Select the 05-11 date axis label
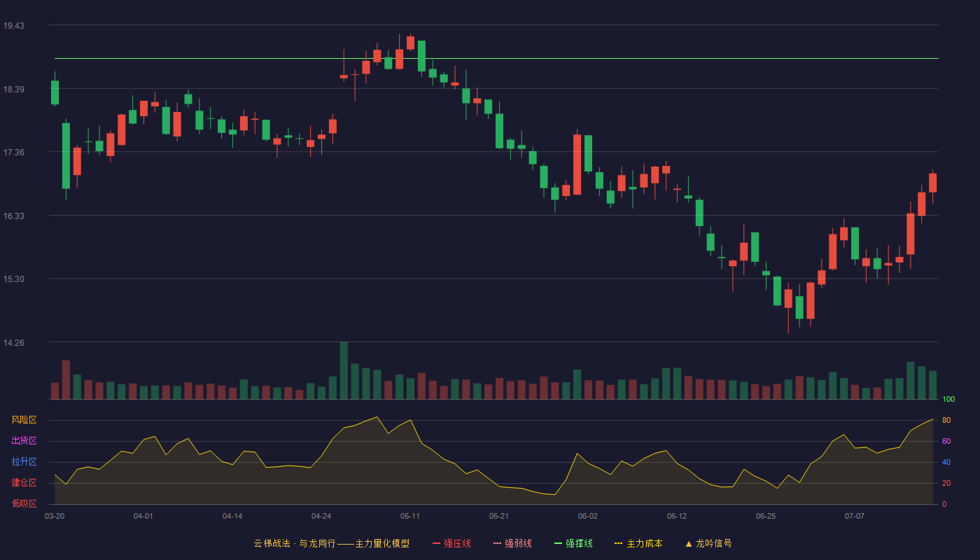 tap(410, 516)
